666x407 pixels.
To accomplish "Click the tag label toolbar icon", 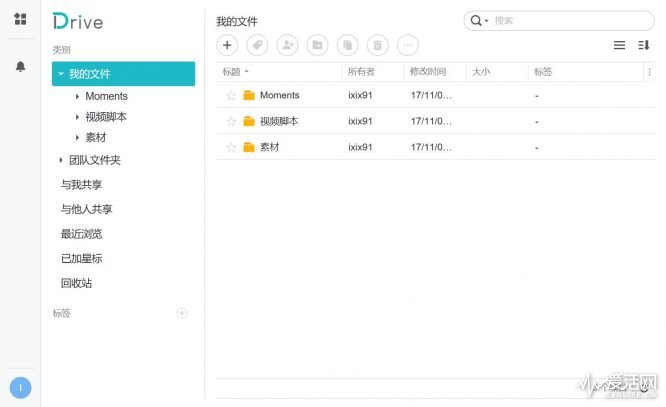I will (257, 45).
